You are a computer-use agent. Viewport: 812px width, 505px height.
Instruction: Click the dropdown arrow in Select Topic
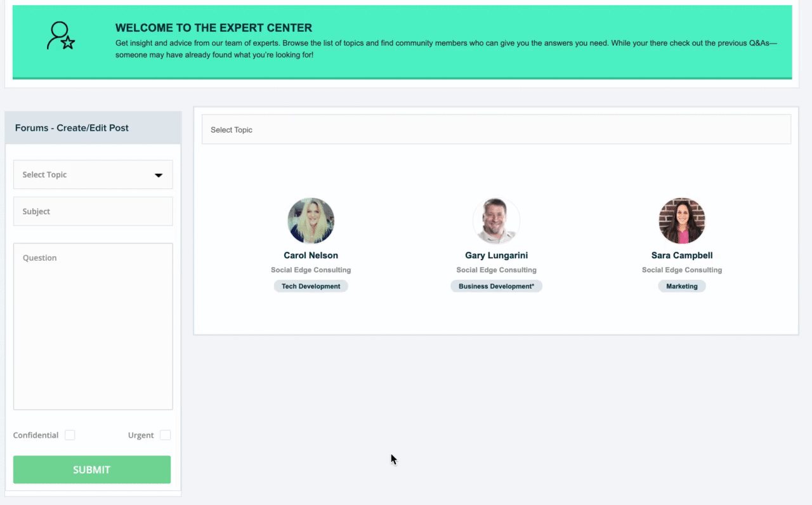[x=159, y=175]
